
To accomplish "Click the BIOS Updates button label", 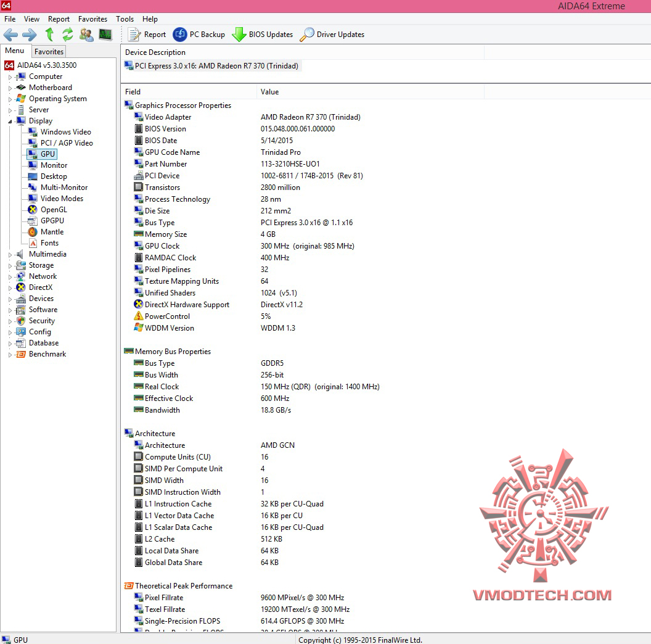I will 271,35.
